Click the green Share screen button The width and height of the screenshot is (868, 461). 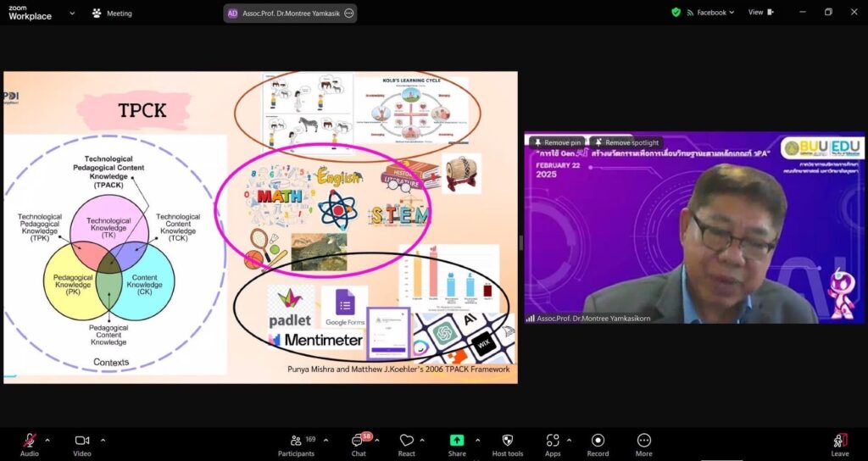[x=457, y=441]
